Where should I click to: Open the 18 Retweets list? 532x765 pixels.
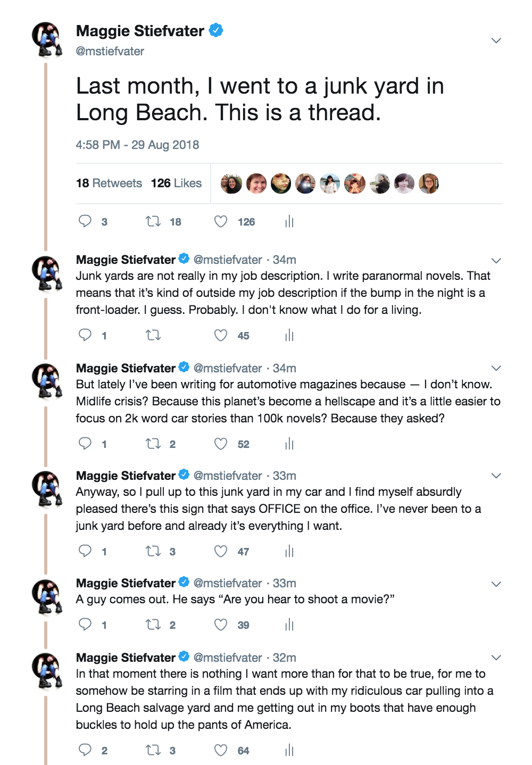coord(109,184)
